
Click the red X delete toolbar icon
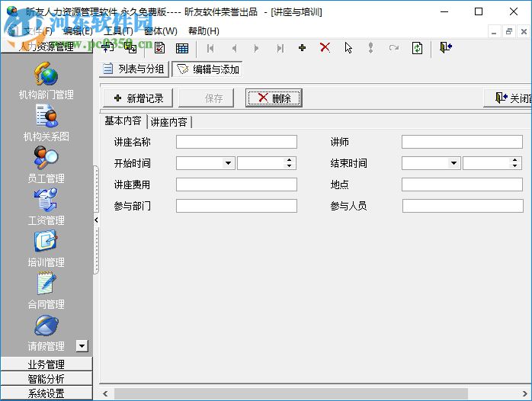[x=325, y=47]
